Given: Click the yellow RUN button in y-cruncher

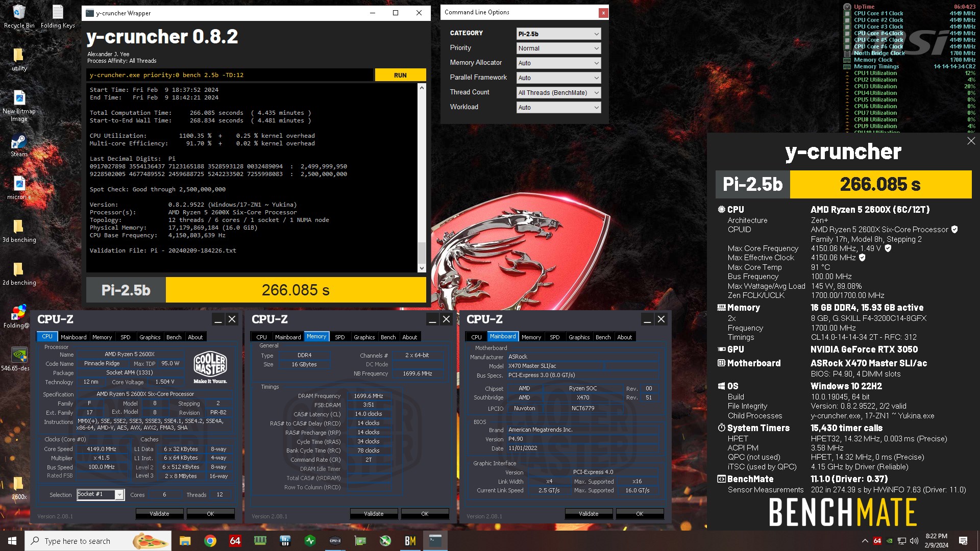Looking at the screenshot, I should 400,75.
